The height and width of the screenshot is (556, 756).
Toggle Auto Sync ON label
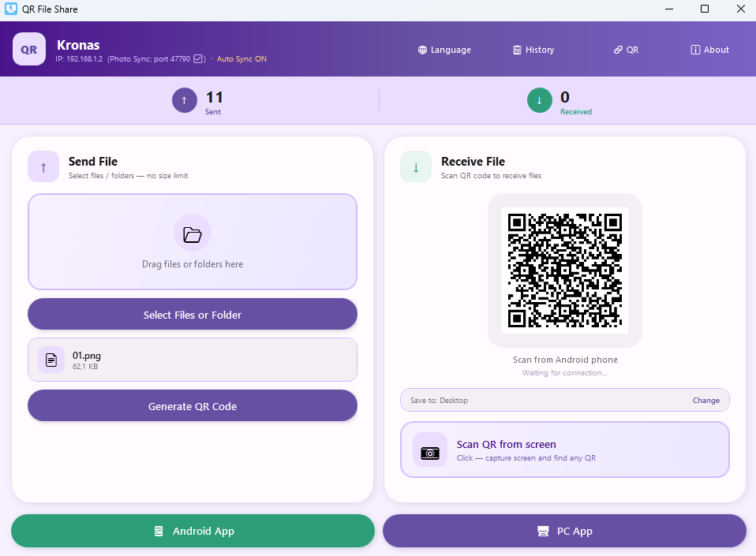[x=241, y=59]
